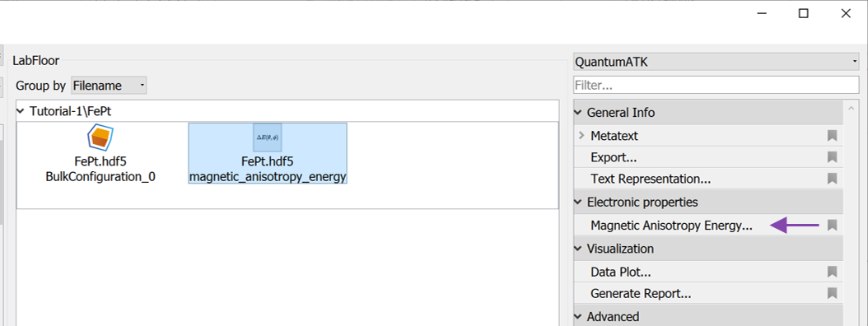Select the magnetic_anisotropy_energy item icon
The width and height of the screenshot is (868, 326).
point(268,137)
